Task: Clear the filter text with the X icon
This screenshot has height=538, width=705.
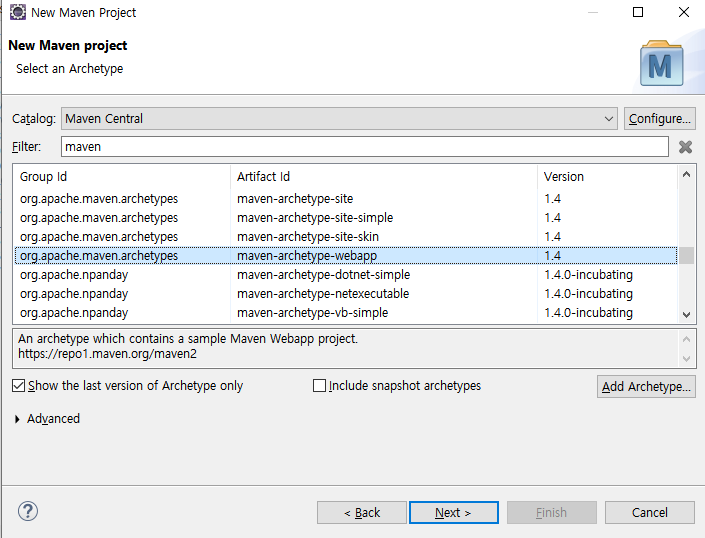Action: [685, 147]
